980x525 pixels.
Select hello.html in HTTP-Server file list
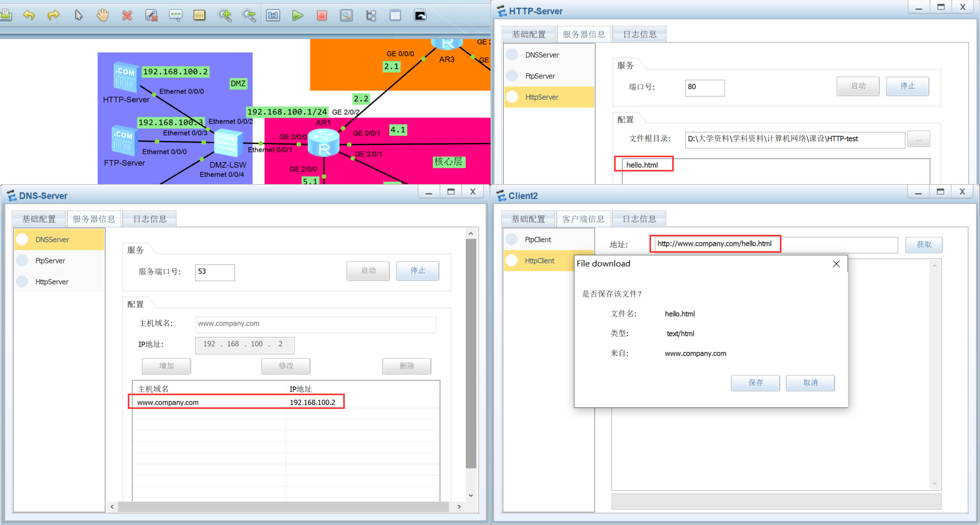coord(643,165)
